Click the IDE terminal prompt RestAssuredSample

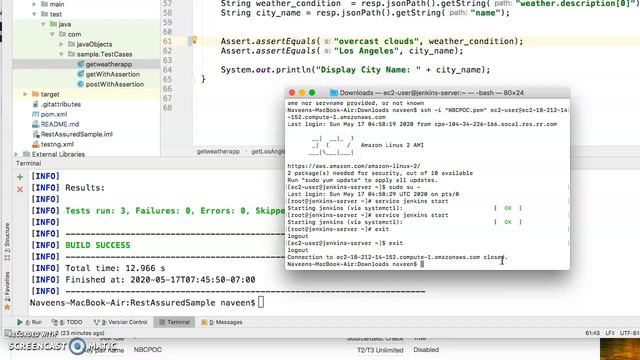[147, 303]
